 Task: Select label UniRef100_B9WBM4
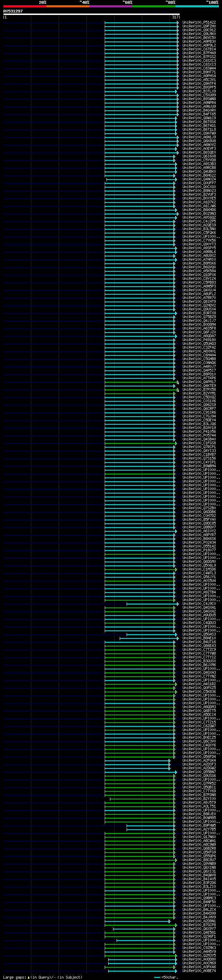click(199, 466)
